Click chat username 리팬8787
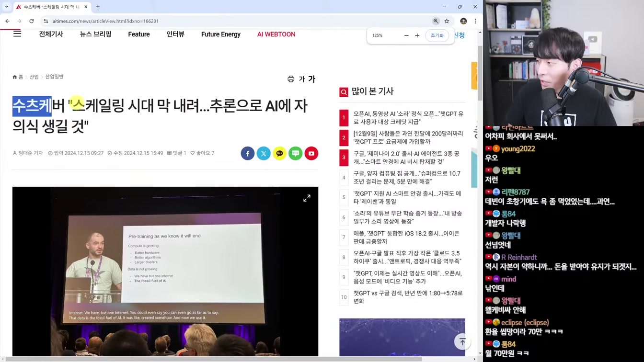The height and width of the screenshot is (362, 644). pyautogui.click(x=516, y=192)
